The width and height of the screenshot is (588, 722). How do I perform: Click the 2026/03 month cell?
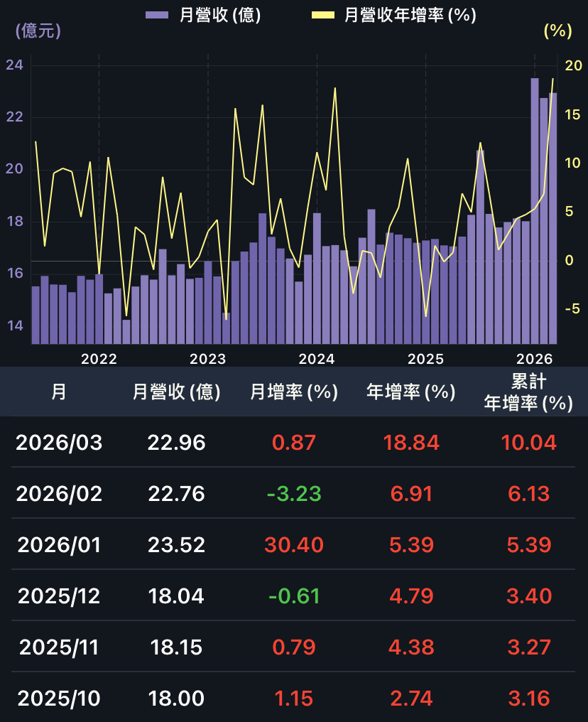coord(59,443)
